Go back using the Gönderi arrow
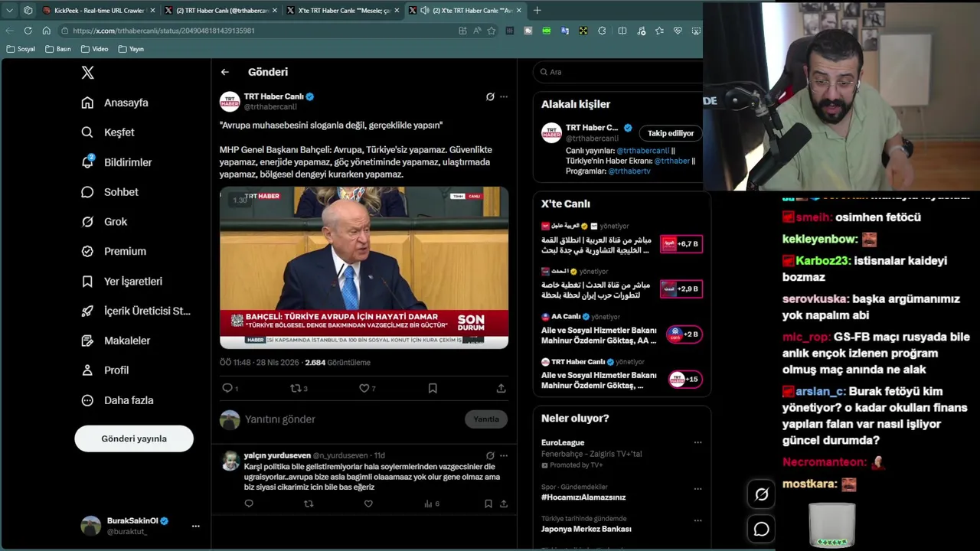Screen dimensions: 980x551 point(225,72)
